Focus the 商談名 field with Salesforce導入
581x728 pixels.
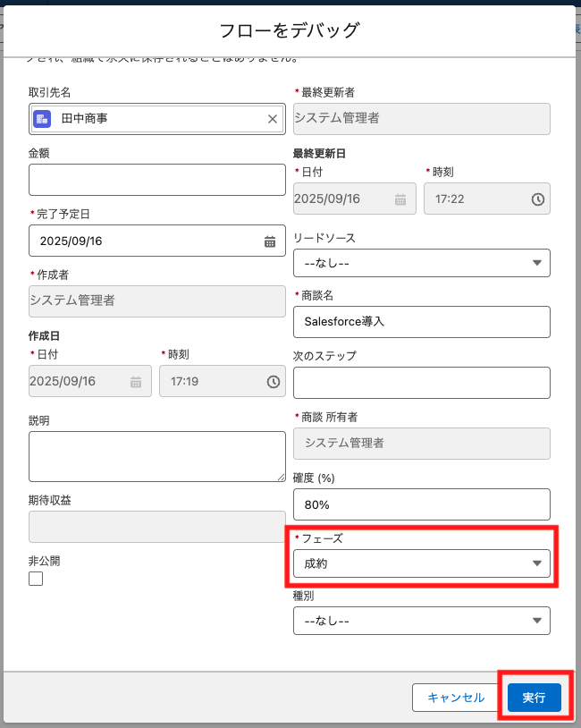421,322
